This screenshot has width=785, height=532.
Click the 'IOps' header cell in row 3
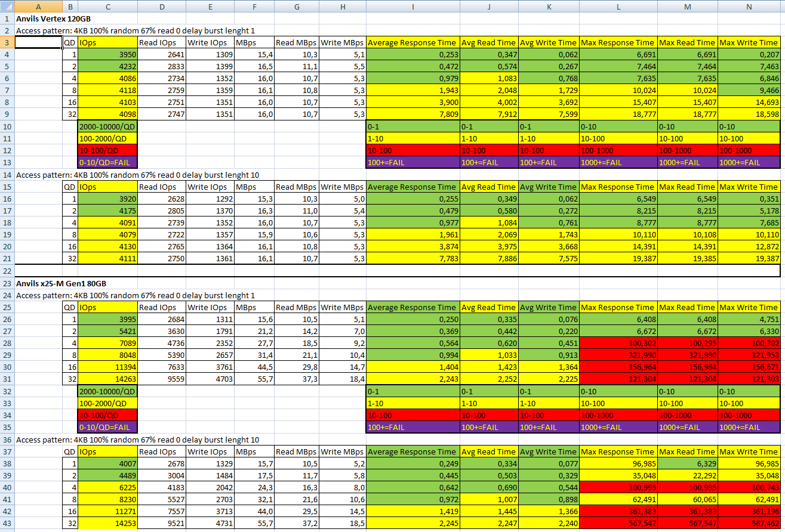click(x=107, y=42)
